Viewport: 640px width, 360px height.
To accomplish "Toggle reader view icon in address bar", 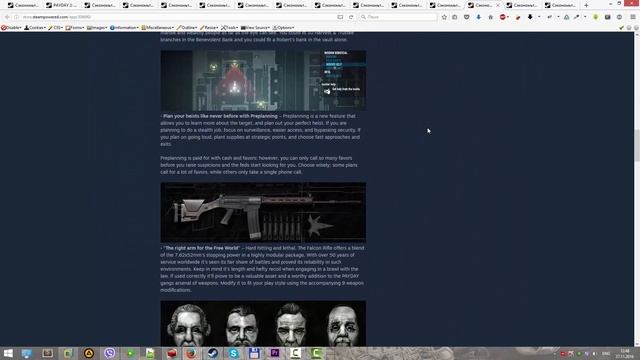I will 340,17.
